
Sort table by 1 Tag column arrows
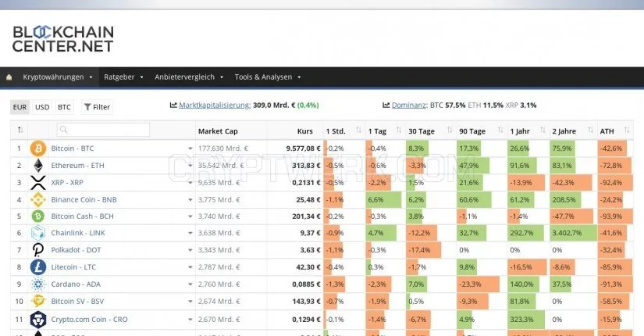pos(398,130)
